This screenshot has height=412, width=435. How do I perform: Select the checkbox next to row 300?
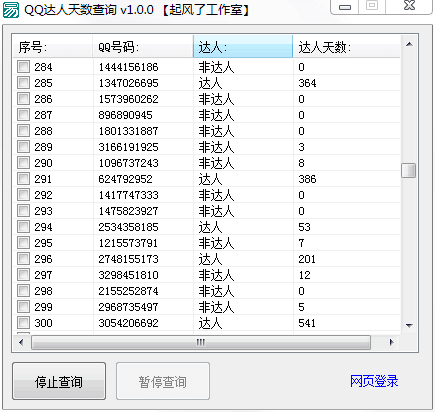(24, 323)
